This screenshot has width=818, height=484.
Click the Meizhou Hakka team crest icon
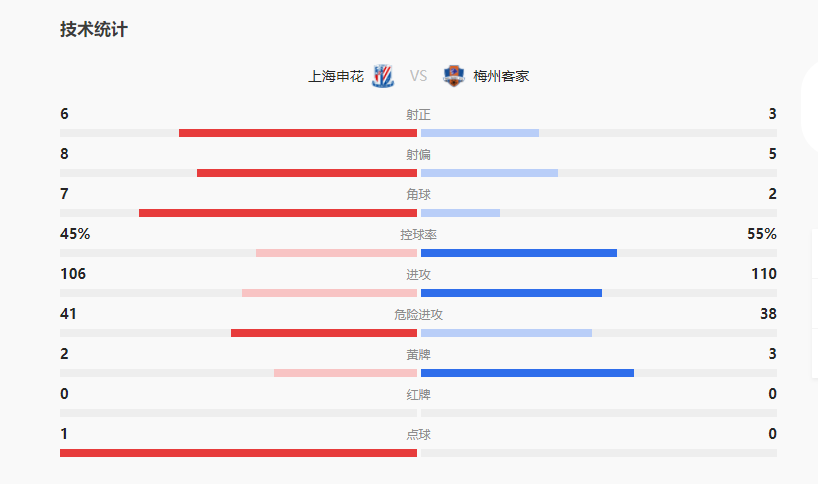[454, 76]
